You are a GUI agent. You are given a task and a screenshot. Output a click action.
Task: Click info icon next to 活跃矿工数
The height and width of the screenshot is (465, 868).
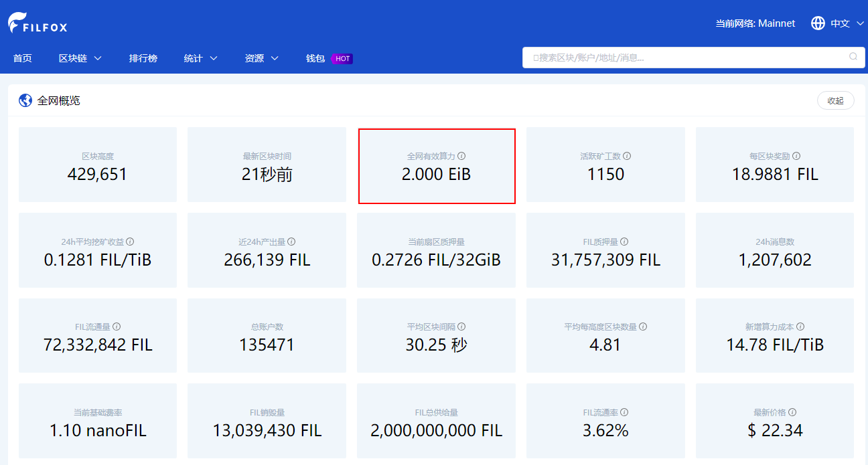tap(627, 156)
